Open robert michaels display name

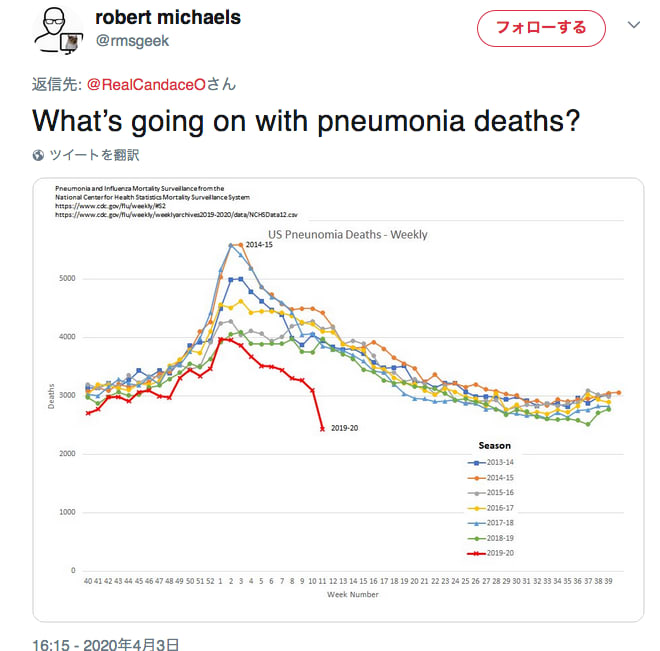[168, 18]
